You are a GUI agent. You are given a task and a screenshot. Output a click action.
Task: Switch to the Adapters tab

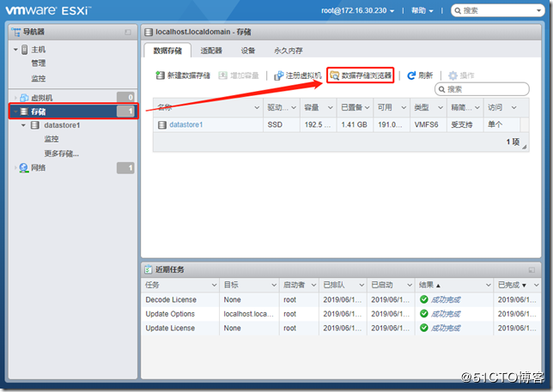pos(211,51)
